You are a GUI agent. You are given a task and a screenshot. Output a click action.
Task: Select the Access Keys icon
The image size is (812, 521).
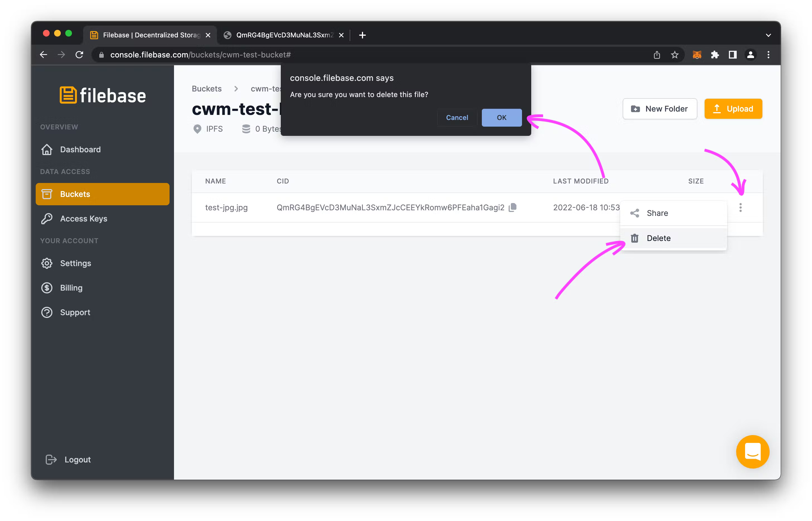point(47,218)
